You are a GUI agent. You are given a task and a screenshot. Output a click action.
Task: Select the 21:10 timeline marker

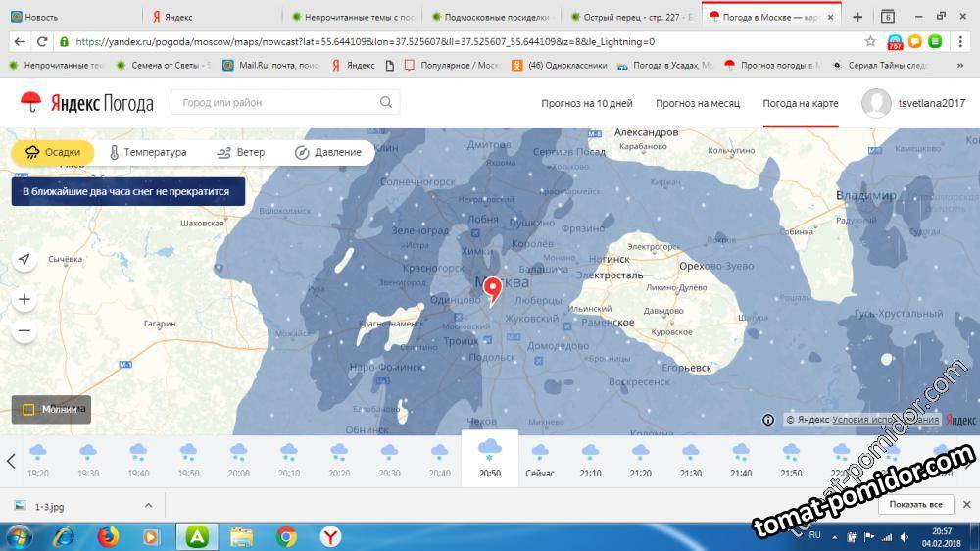click(x=590, y=461)
